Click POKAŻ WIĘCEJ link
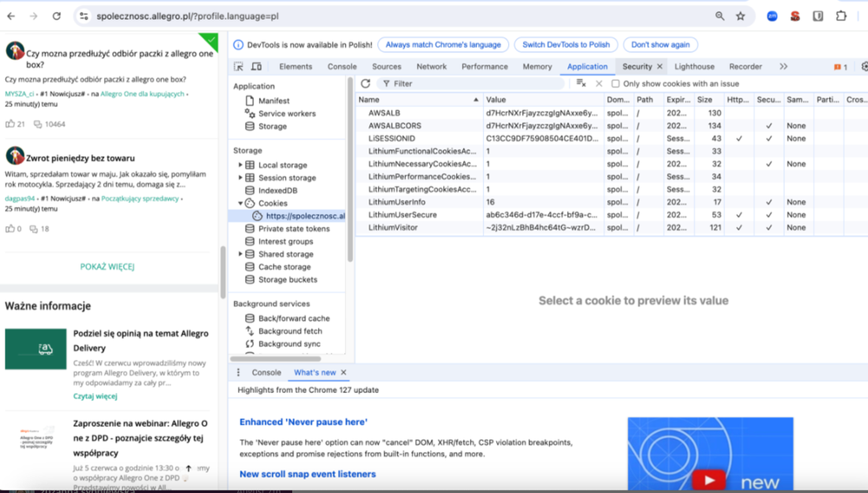The height and width of the screenshot is (493, 868). tap(108, 266)
